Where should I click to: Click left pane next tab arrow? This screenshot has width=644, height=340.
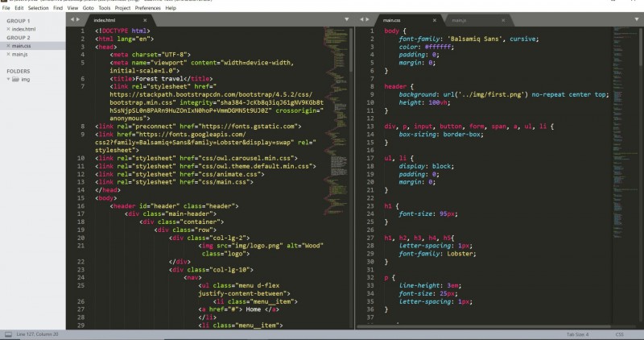(x=78, y=19)
